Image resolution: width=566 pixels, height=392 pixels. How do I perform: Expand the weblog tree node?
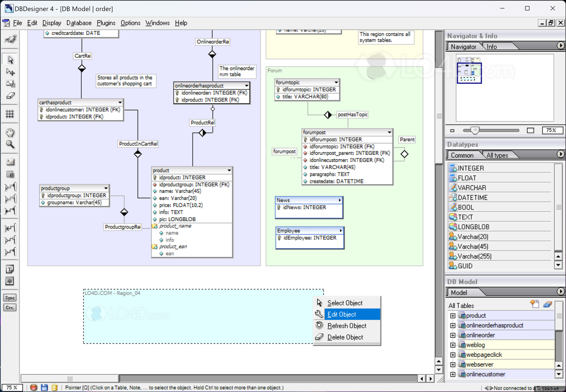(453, 345)
